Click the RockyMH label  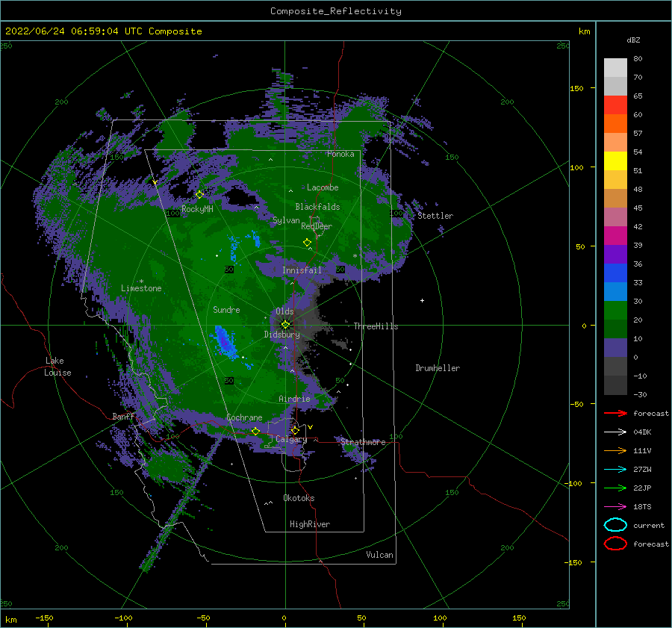click(x=197, y=209)
